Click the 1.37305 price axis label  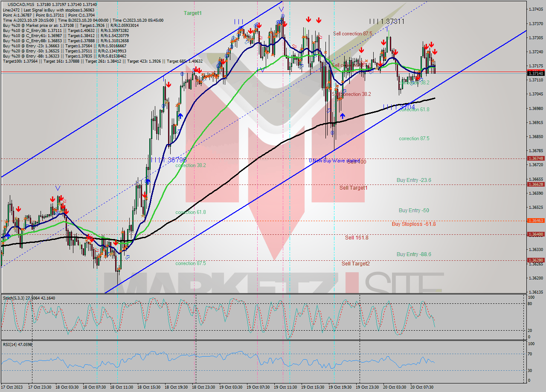pyautogui.click(x=536, y=37)
